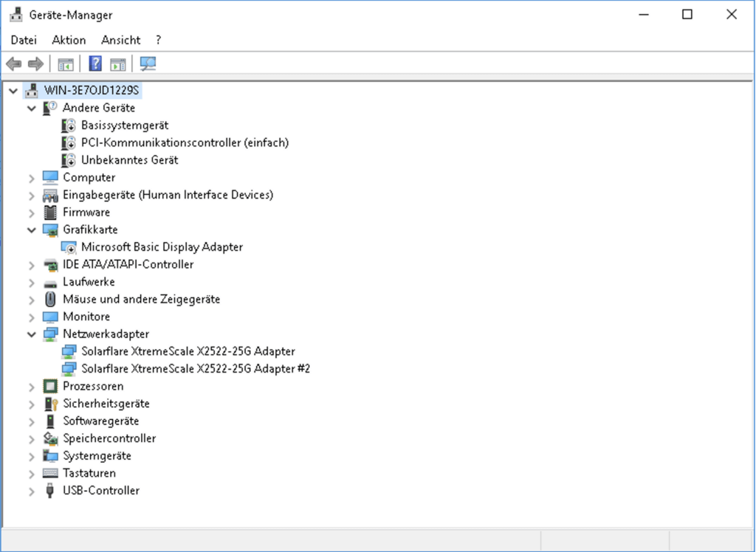Collapse the Andere Geräte category
Screen dimensions: 756x552
(31, 108)
